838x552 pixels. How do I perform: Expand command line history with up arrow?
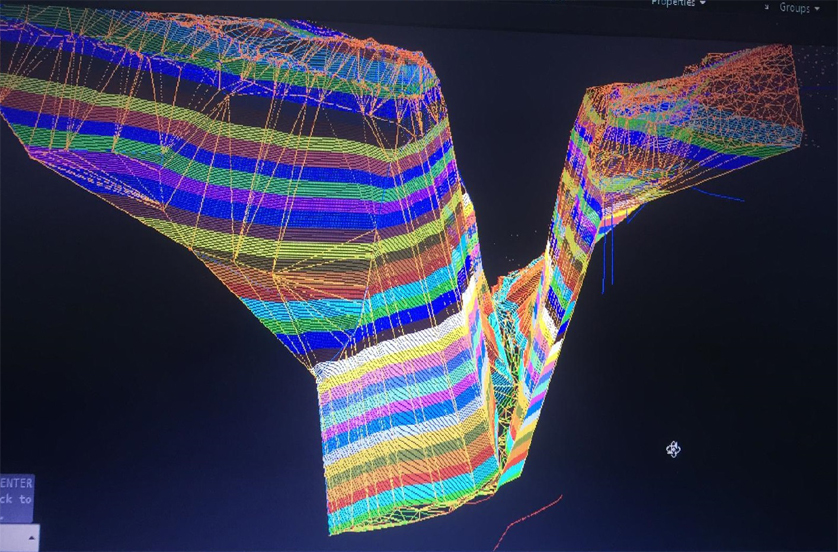point(30,537)
